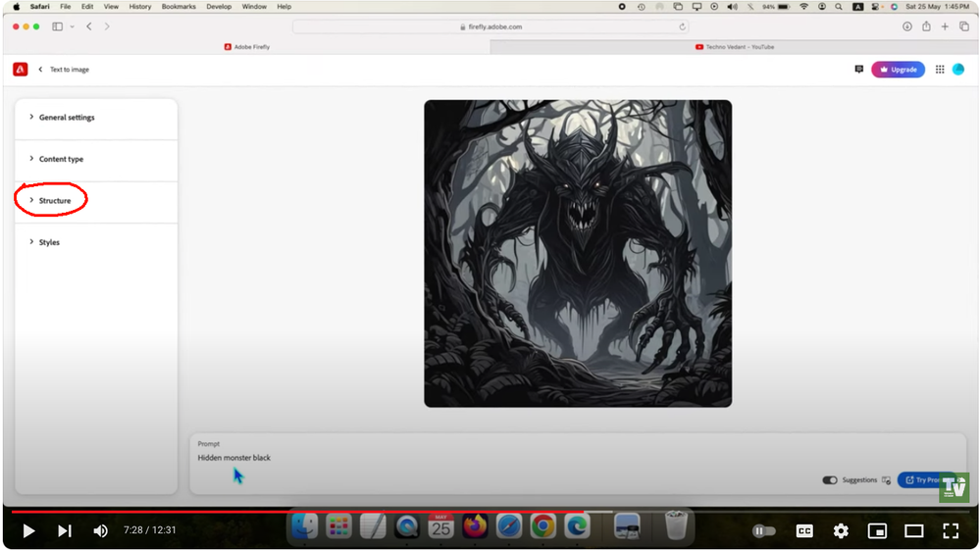Click Safari sidebar icon in toolbar
Screen dimensions: 980x550
pos(58,26)
